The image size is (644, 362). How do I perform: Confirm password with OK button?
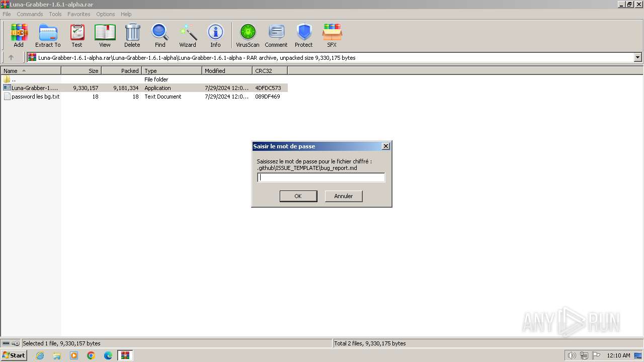click(x=298, y=196)
